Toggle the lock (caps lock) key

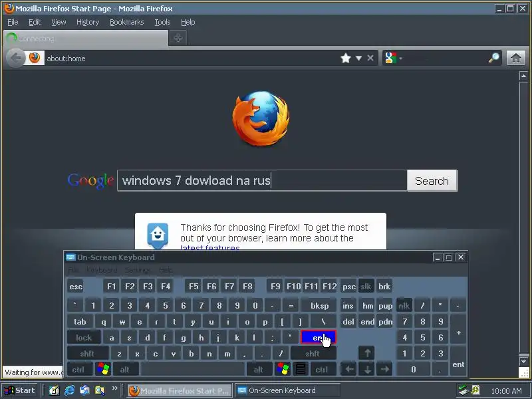[84, 338]
